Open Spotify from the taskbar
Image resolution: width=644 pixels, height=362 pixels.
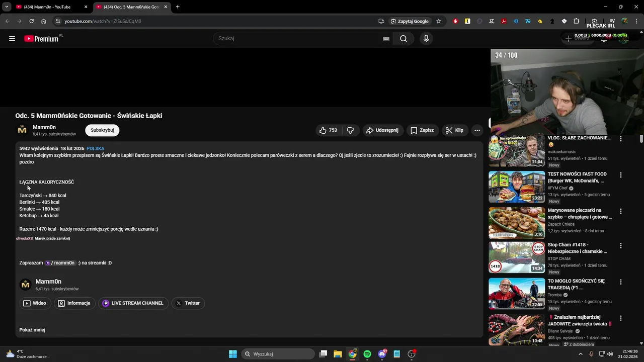(367, 354)
